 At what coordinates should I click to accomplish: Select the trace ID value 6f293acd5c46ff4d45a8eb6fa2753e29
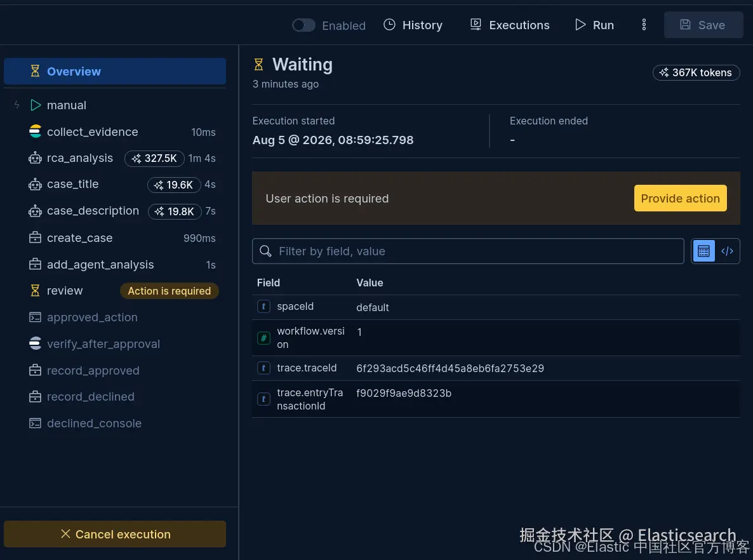(450, 368)
